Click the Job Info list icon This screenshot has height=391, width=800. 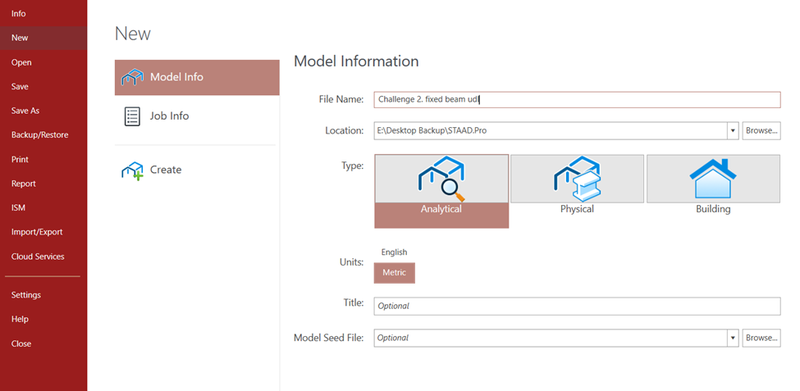click(x=132, y=116)
